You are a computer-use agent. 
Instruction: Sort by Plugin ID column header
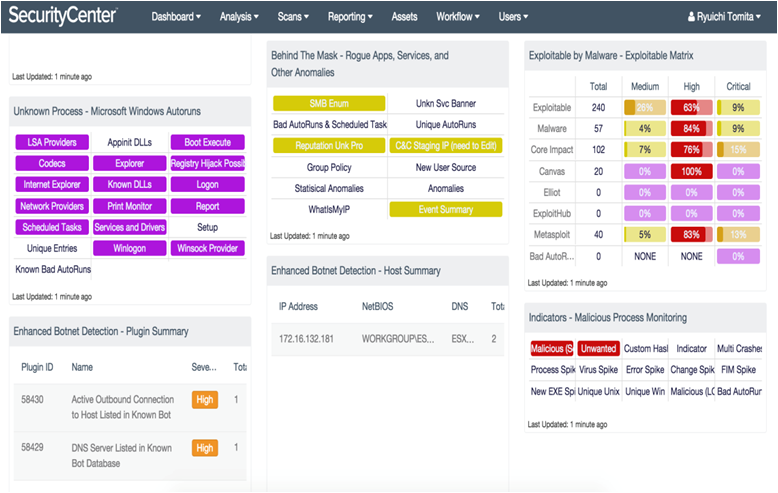pos(37,367)
